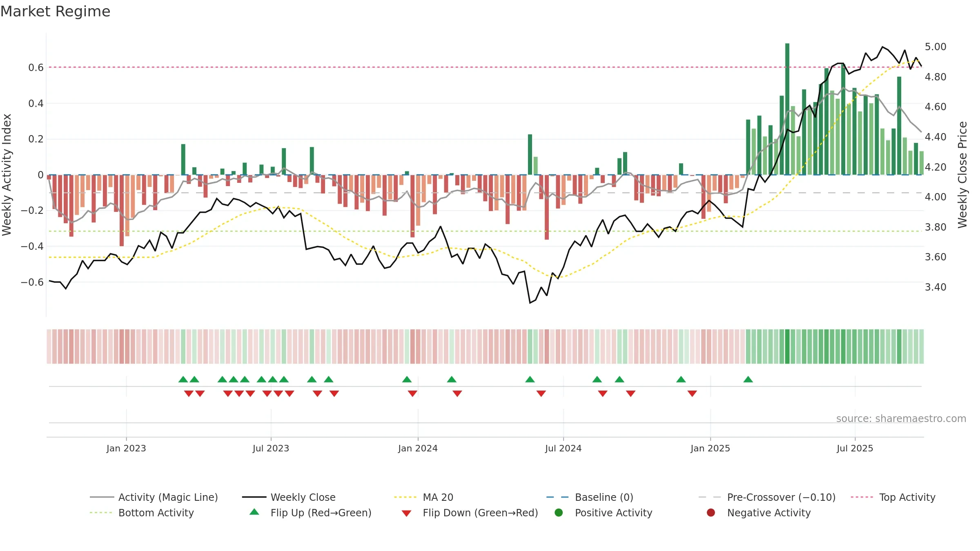The height and width of the screenshot is (551, 980).
Task: Click the tallest green bar above Top Activity
Action: [x=787, y=109]
